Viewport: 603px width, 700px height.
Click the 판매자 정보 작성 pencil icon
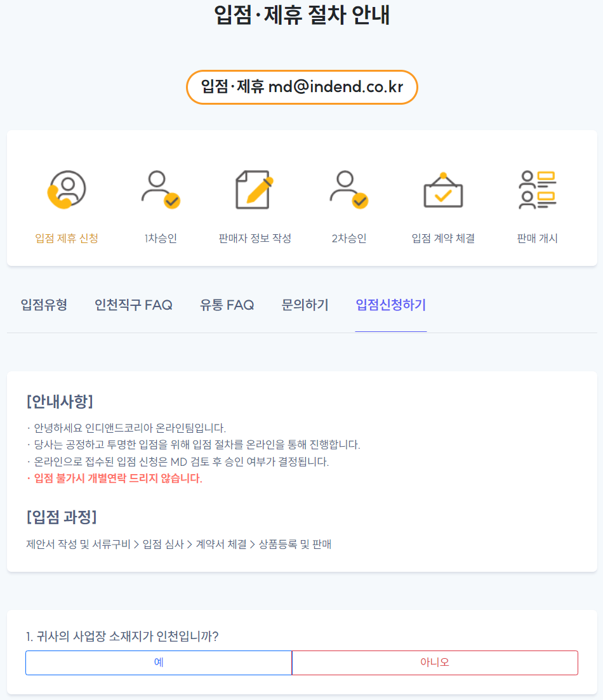click(x=255, y=189)
